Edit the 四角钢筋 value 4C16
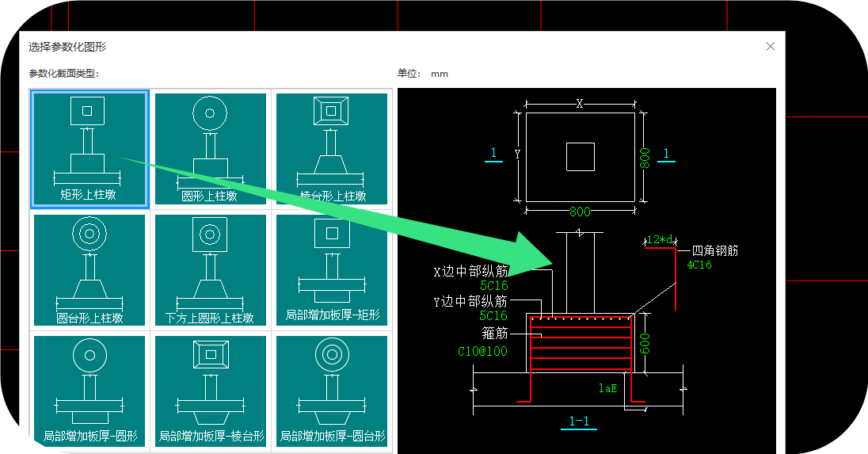This screenshot has width=868, height=454. tap(699, 265)
